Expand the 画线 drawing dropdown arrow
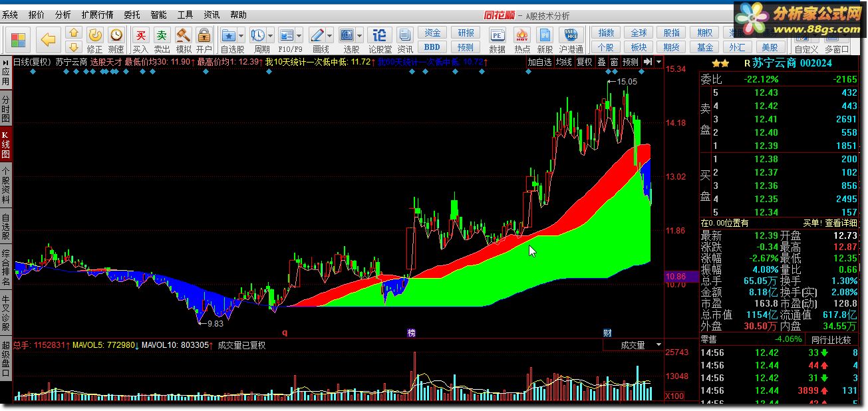Screen dimensions: 868x411 pos(330,35)
